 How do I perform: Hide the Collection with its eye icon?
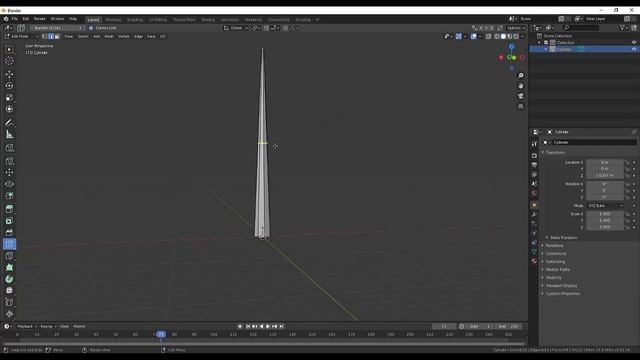tap(634, 42)
